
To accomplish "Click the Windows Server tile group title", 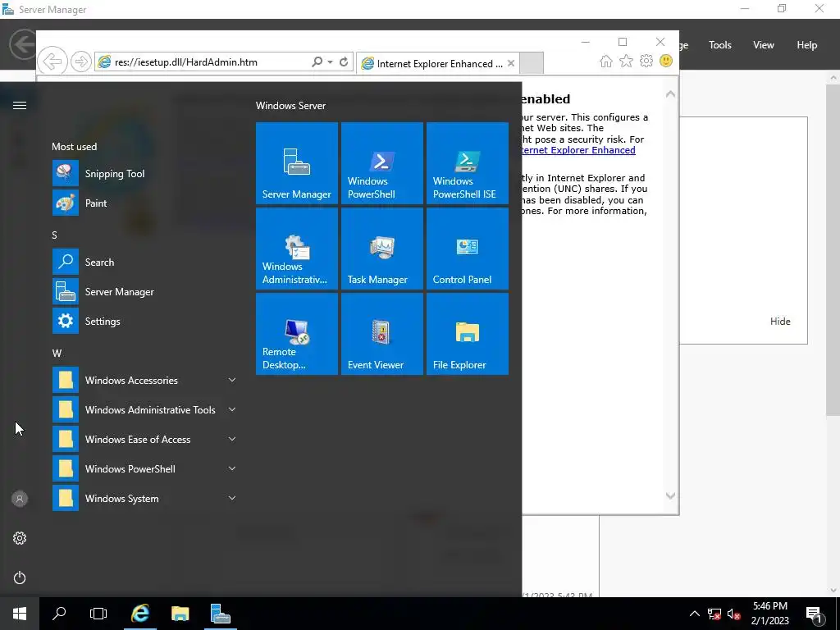I will coord(290,106).
